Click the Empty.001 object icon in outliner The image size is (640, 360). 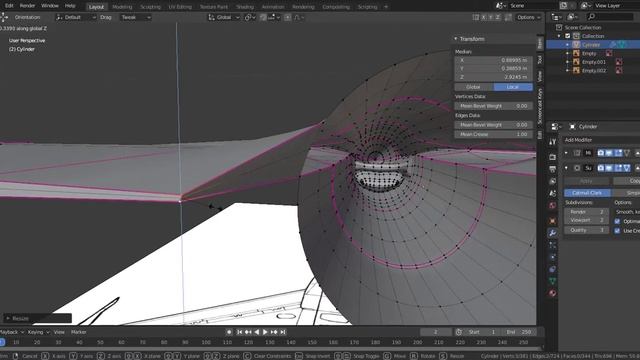(x=576, y=62)
